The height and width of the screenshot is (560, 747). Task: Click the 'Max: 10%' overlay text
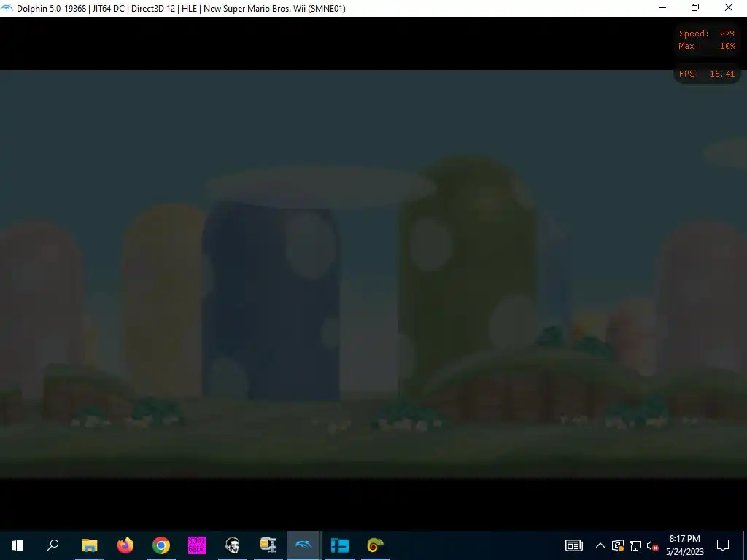tap(707, 46)
